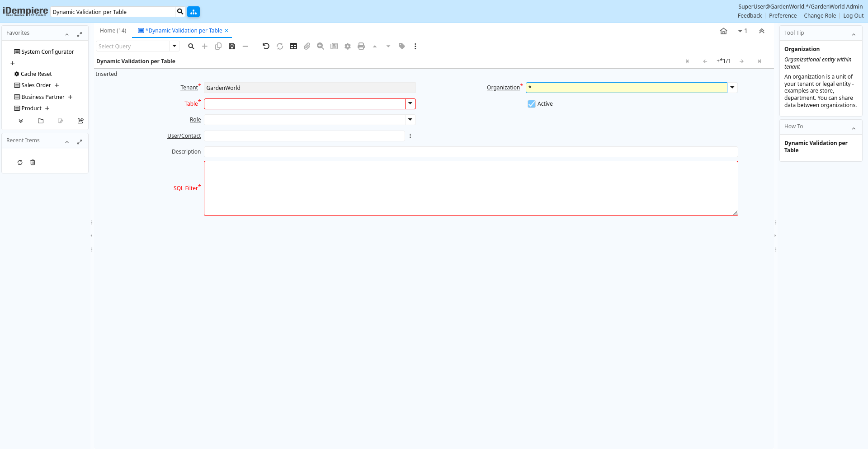Image resolution: width=868 pixels, height=449 pixels.
Task: Close the Dynamic Validation per Table tab
Action: tap(227, 31)
